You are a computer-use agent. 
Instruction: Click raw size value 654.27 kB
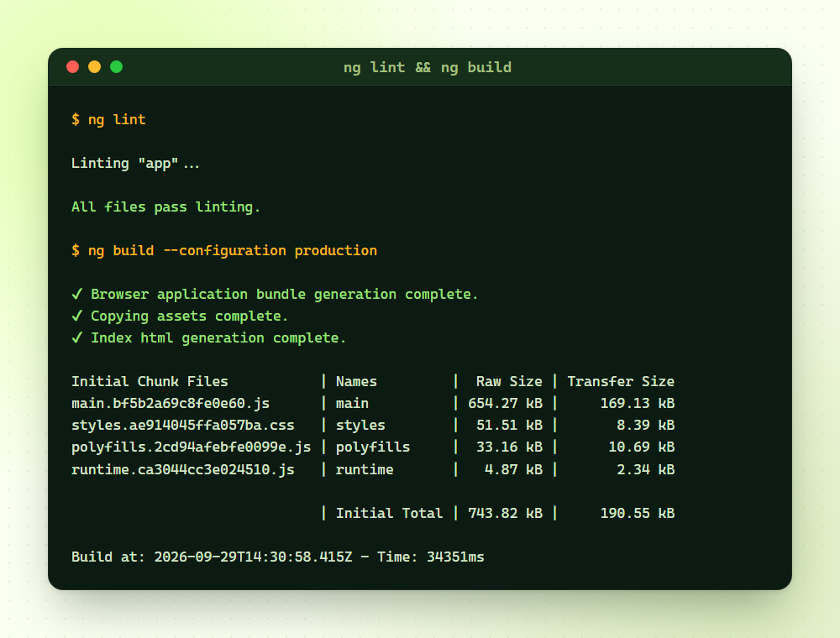[x=505, y=404]
